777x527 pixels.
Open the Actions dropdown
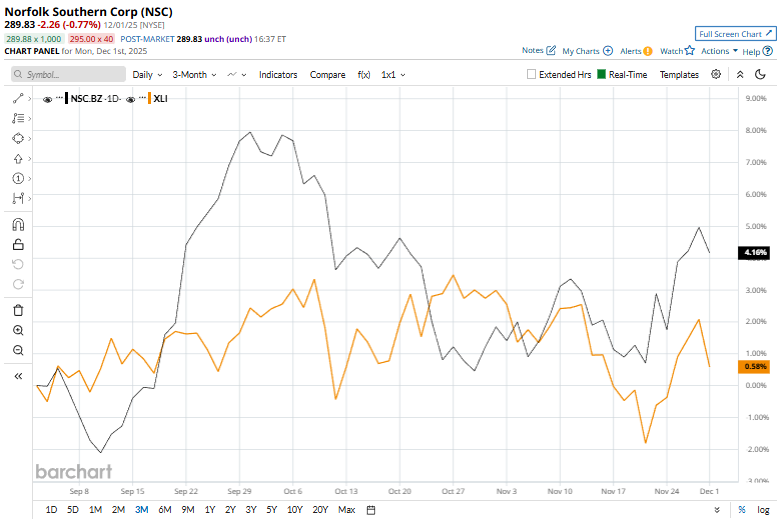719,51
